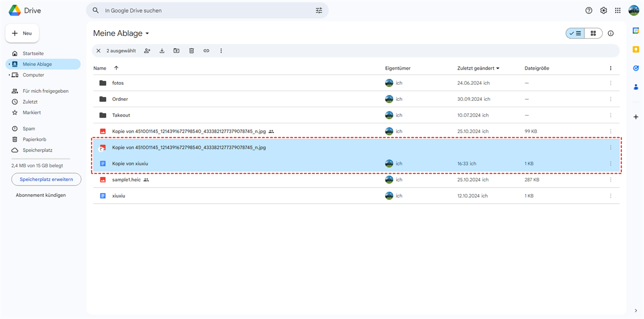Viewport: 644px width, 319px height.
Task: Go to Für mich freigegeben
Action: coord(45,91)
